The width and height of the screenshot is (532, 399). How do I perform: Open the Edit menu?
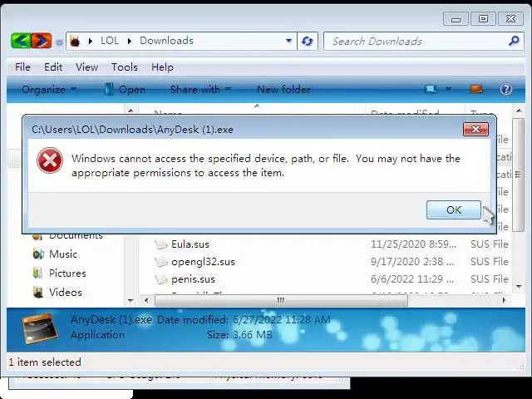[x=53, y=67]
